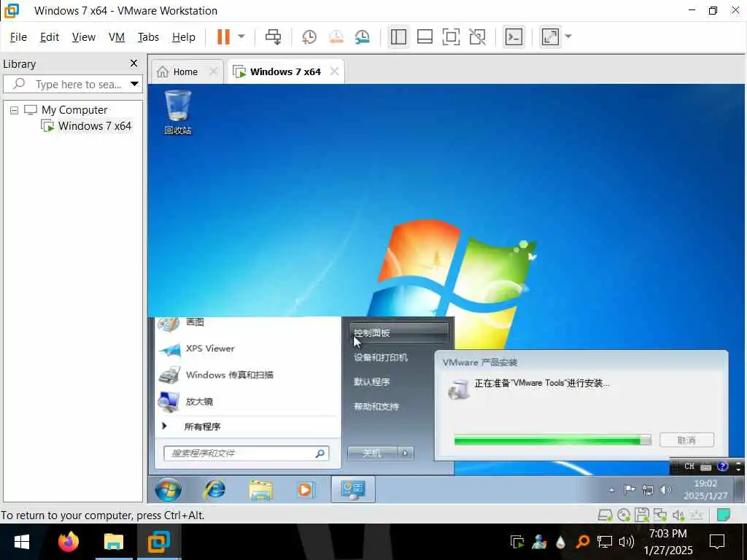Take a snapshot of the virtual machine
Viewport: 747px width, 560px height.
point(309,36)
